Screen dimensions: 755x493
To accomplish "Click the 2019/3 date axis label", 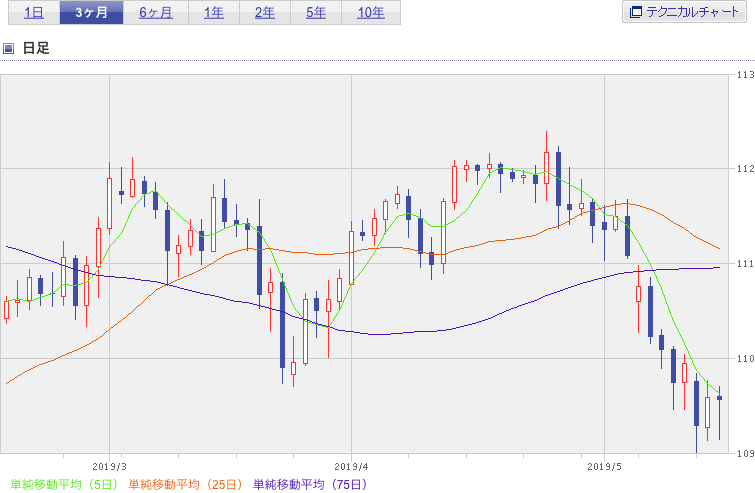I will coord(109,467).
